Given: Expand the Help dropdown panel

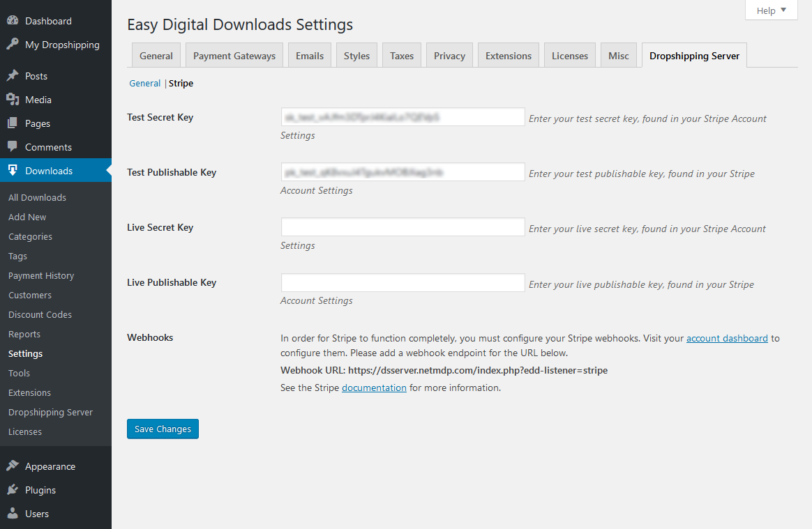Looking at the screenshot, I should 771,10.
